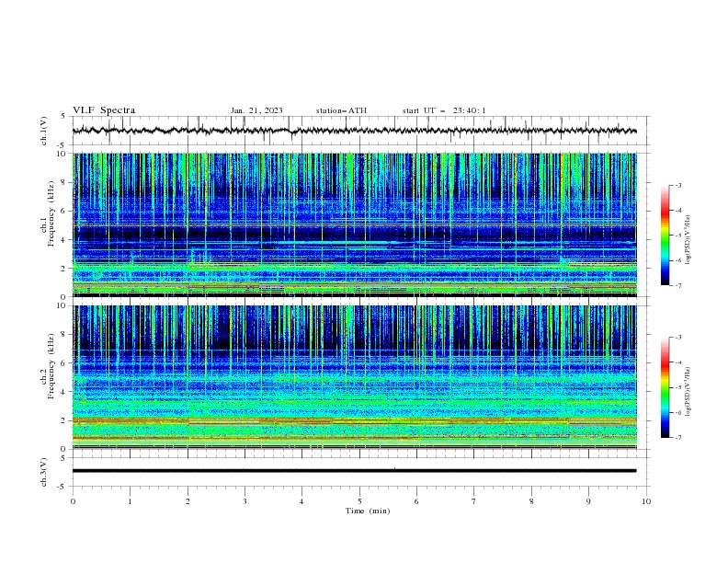This screenshot has width=728, height=563.
Task: Click the "-3" label on ch.2 colorbar
Action: tap(678, 338)
